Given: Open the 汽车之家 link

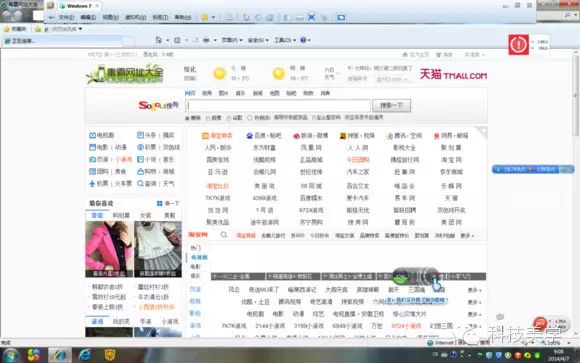Looking at the screenshot, I should coord(358,172).
